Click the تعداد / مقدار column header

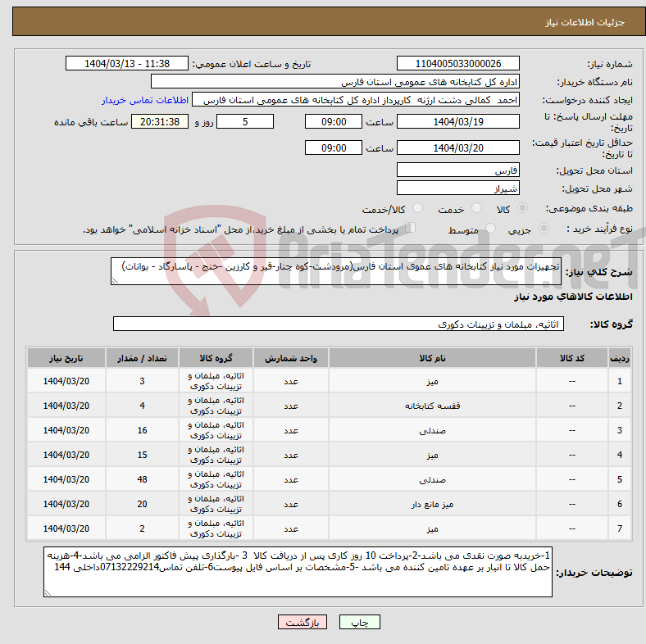142,358
